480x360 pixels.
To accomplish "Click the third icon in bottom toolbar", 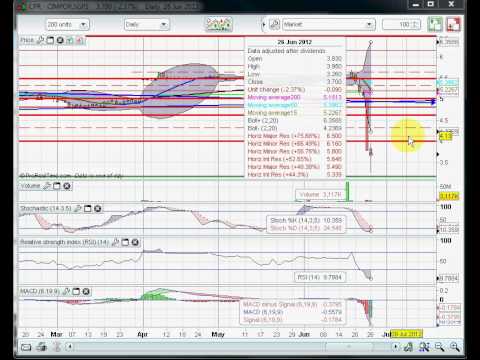I will (x=56, y=347).
